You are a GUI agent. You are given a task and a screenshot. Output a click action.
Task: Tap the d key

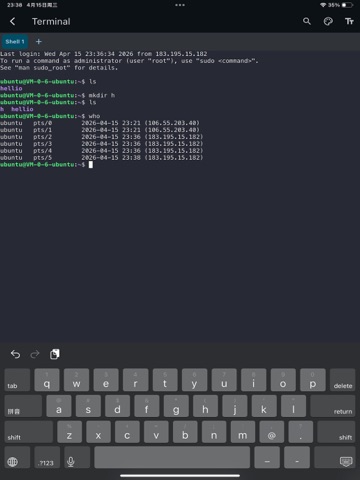[x=117, y=406]
